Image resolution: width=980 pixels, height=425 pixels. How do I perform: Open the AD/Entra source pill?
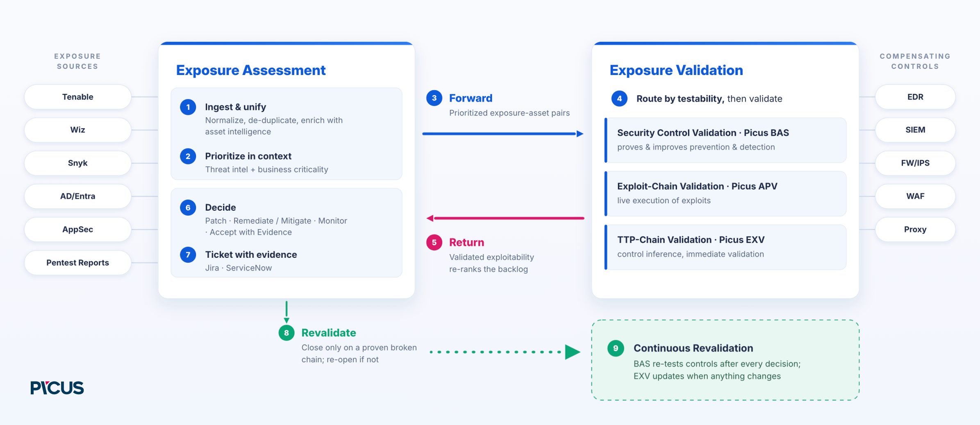pos(78,196)
